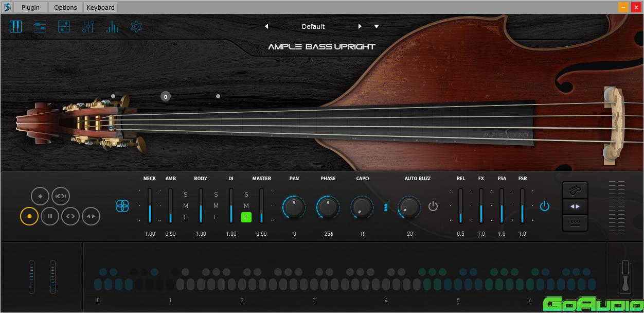
Task: Open the Keyboard menu
Action: (100, 7)
